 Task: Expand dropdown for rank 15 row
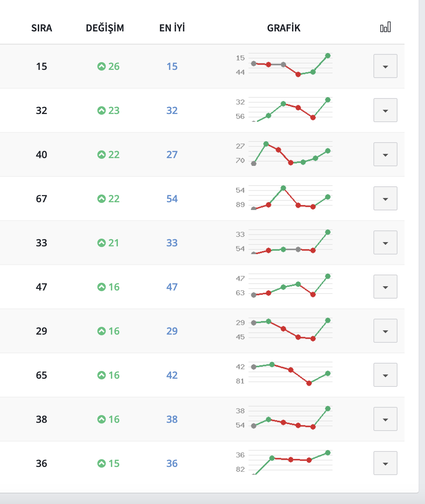point(385,66)
